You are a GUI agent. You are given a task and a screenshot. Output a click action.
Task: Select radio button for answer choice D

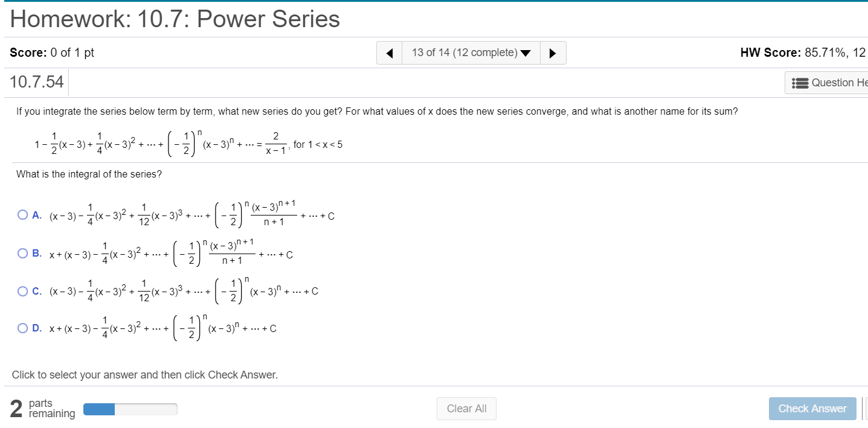pos(22,328)
